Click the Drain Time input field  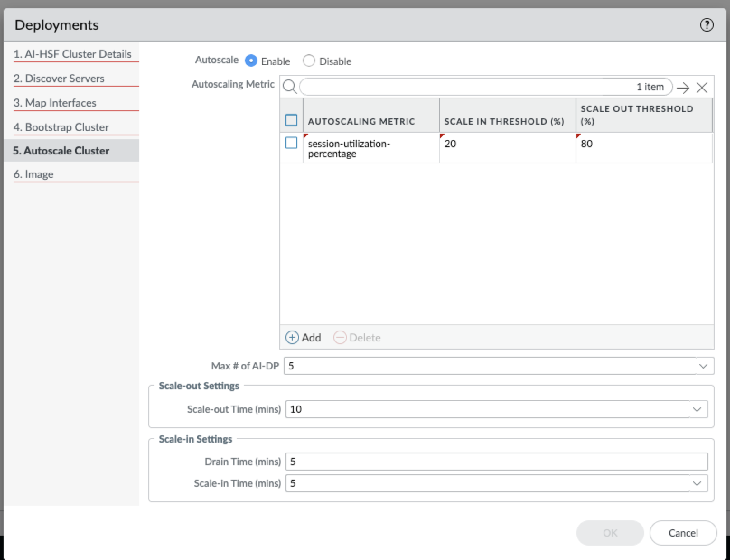pyautogui.click(x=496, y=462)
